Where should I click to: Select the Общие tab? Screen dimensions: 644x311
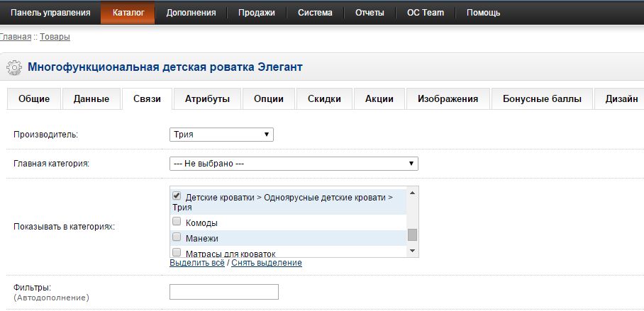(x=34, y=99)
